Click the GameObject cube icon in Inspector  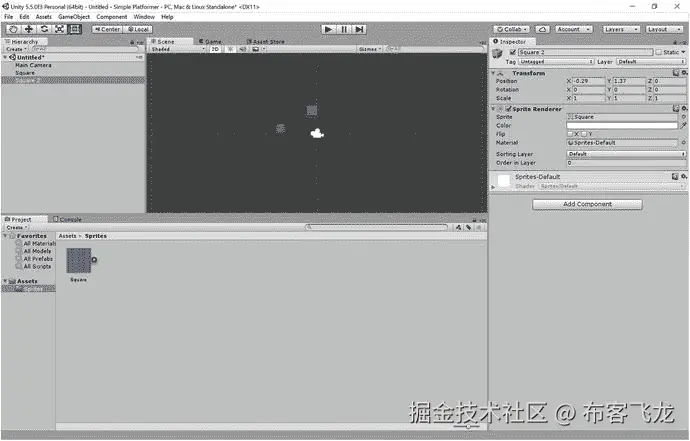pyautogui.click(x=498, y=54)
